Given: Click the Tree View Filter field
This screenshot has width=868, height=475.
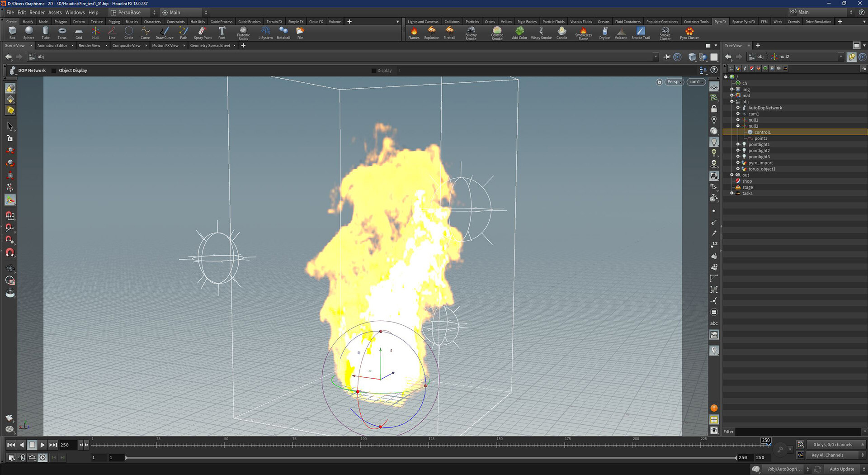Looking at the screenshot, I should 797,432.
